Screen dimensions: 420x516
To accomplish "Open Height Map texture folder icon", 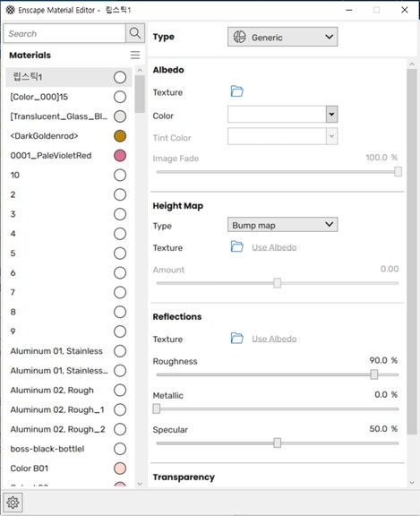I will pyautogui.click(x=236, y=246).
